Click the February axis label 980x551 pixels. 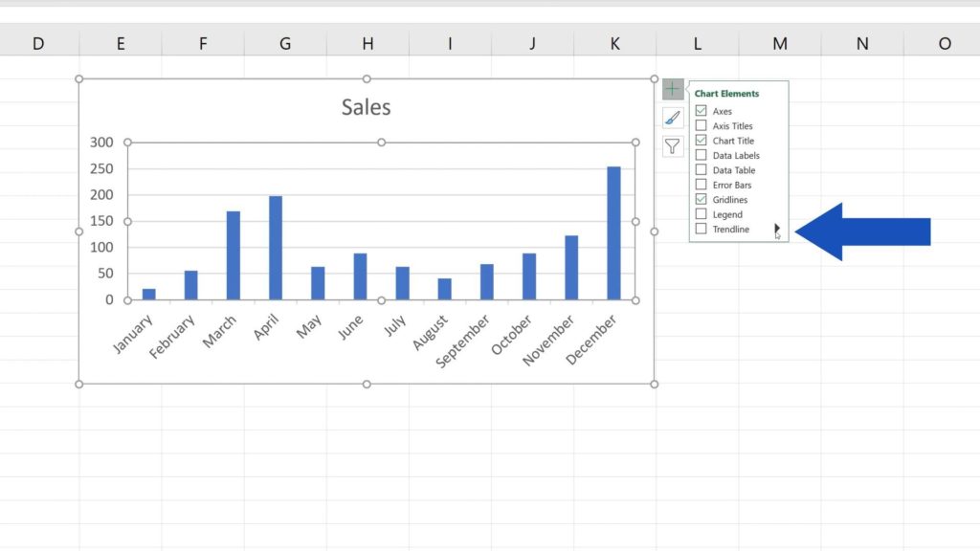[x=172, y=337]
